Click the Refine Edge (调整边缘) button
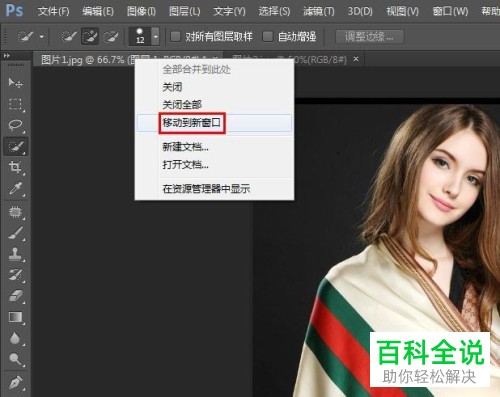This screenshot has width=500, height=397. coord(370,36)
